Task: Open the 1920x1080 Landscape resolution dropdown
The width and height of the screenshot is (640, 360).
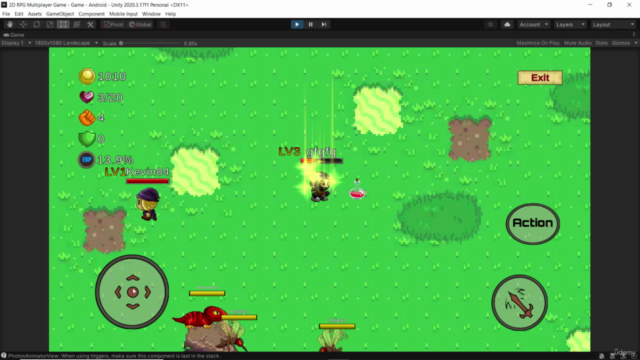Action: [66, 43]
